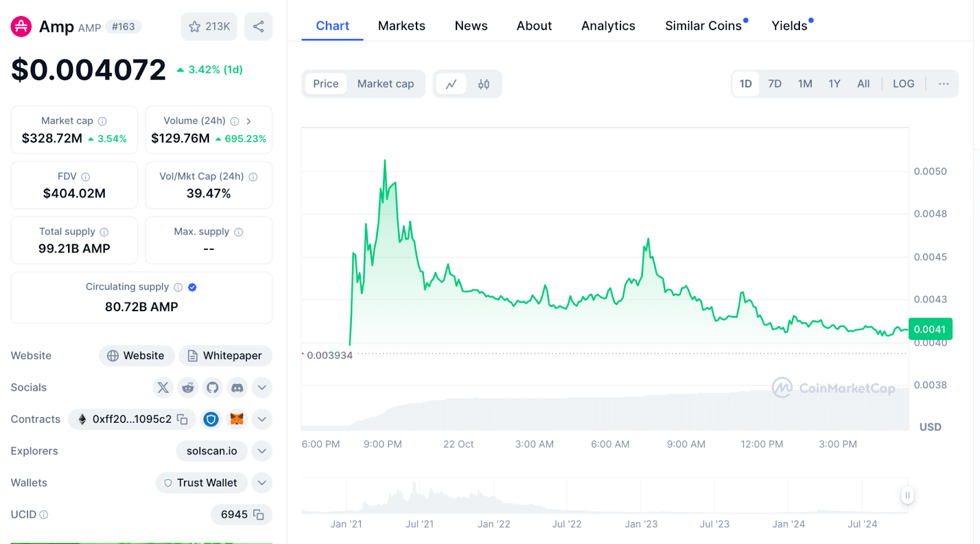Add token to MetaMask fox icon

point(237,419)
